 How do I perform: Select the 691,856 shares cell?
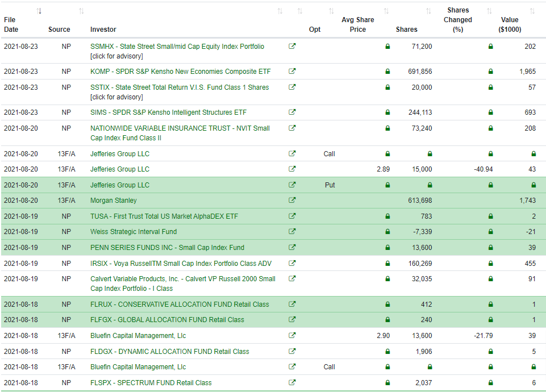pyautogui.click(x=420, y=72)
